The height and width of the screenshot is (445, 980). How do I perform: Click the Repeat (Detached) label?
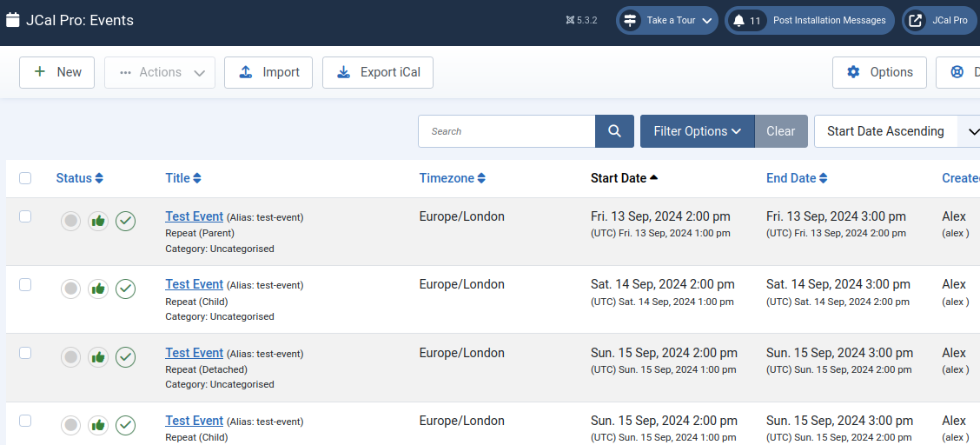tap(206, 369)
